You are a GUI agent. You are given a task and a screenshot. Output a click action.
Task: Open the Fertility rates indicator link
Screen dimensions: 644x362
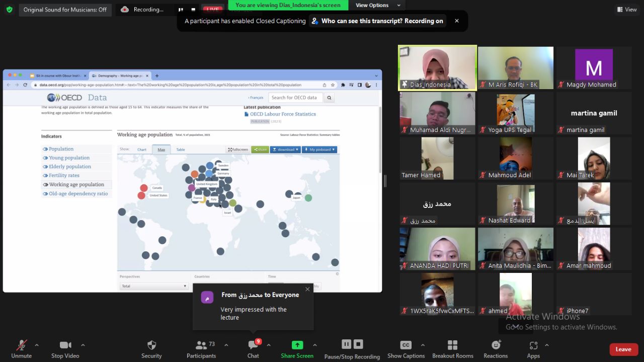64,176
